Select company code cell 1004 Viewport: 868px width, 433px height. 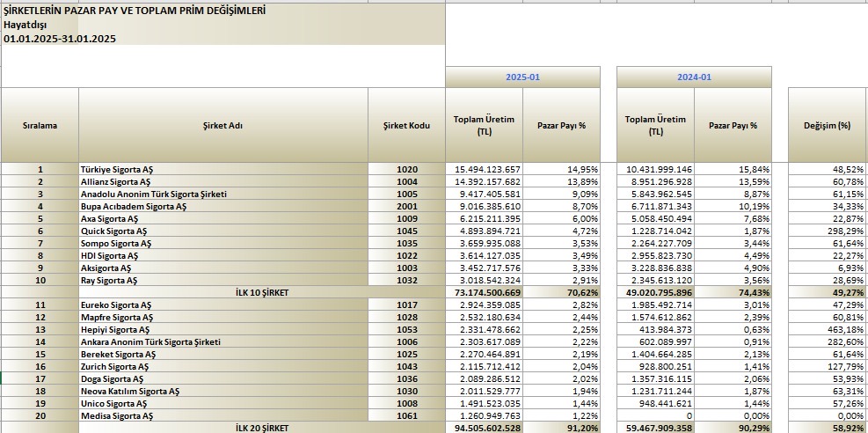point(406,181)
